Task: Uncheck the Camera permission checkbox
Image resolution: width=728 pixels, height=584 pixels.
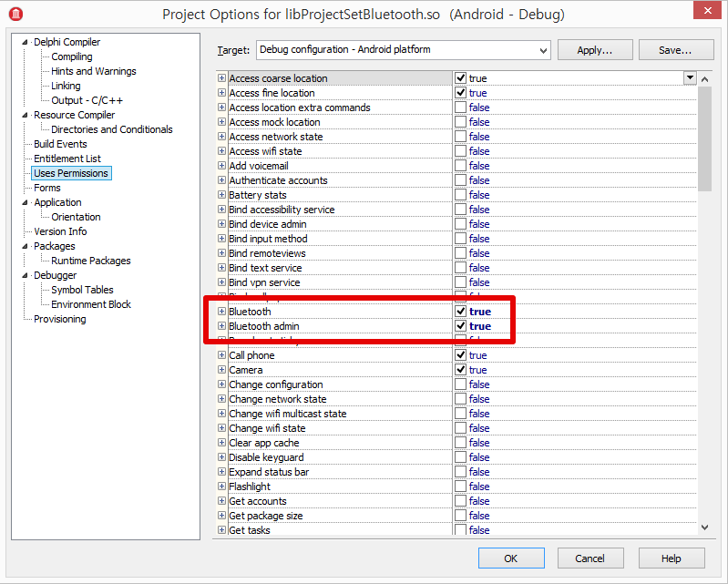Action: click(x=460, y=370)
